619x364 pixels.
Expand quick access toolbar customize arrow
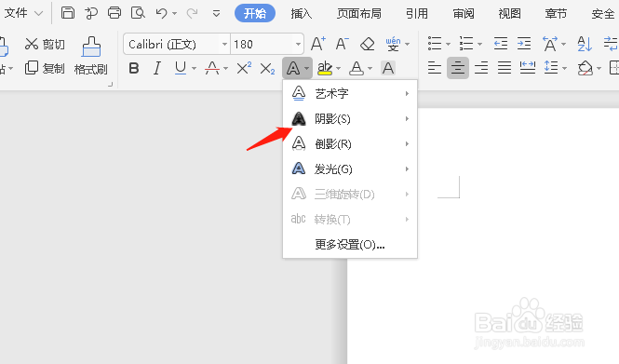click(x=216, y=14)
